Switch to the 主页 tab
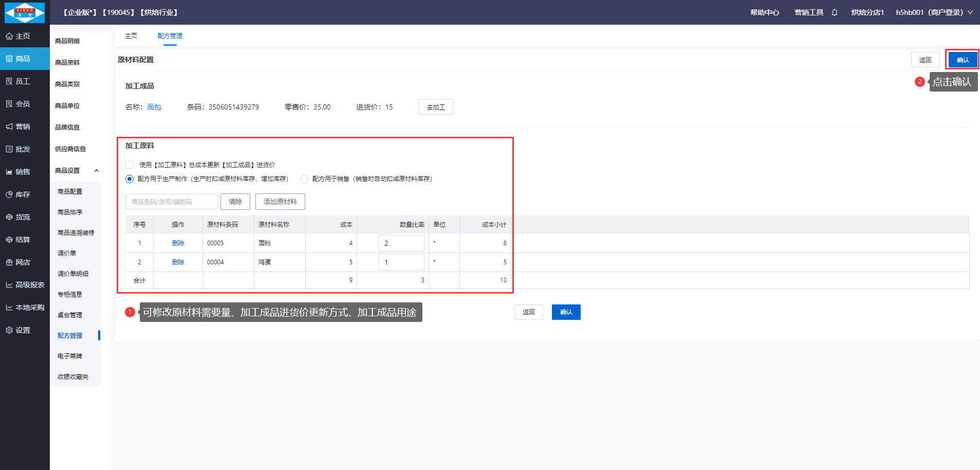 tap(131, 36)
